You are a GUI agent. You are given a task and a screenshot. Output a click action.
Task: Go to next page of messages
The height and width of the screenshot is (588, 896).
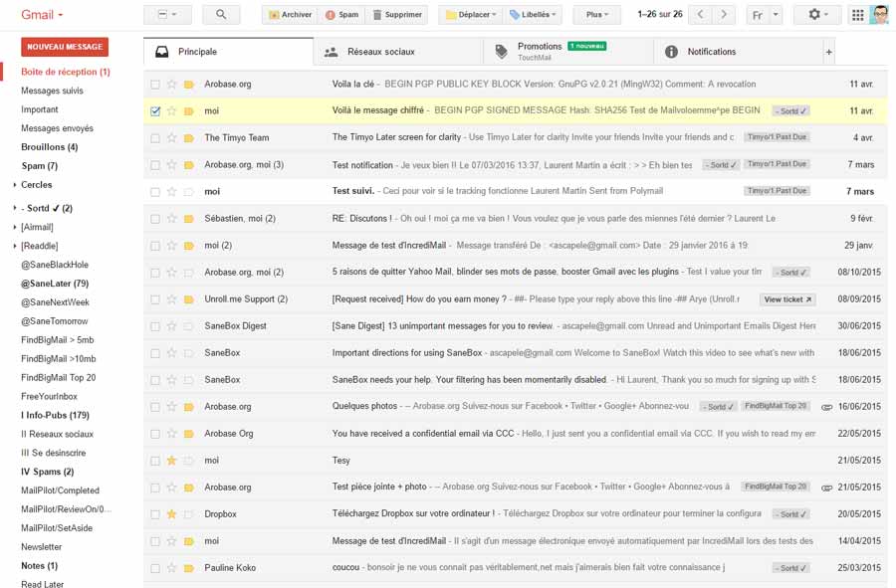724,15
